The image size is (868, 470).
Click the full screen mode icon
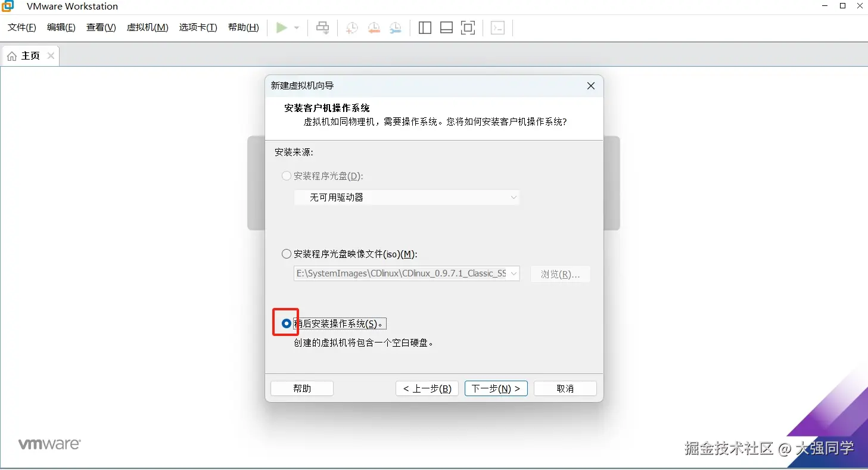pos(468,27)
